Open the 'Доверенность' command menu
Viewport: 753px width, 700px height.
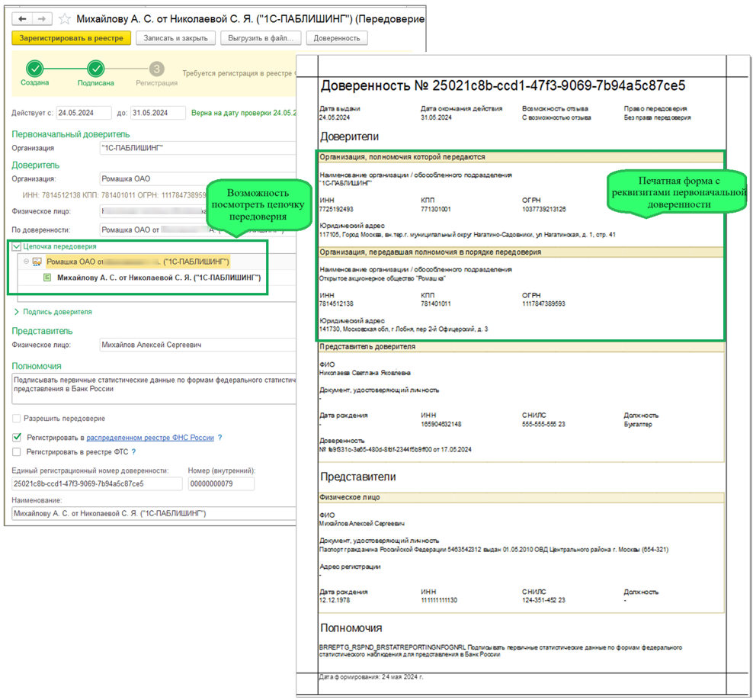[338, 38]
